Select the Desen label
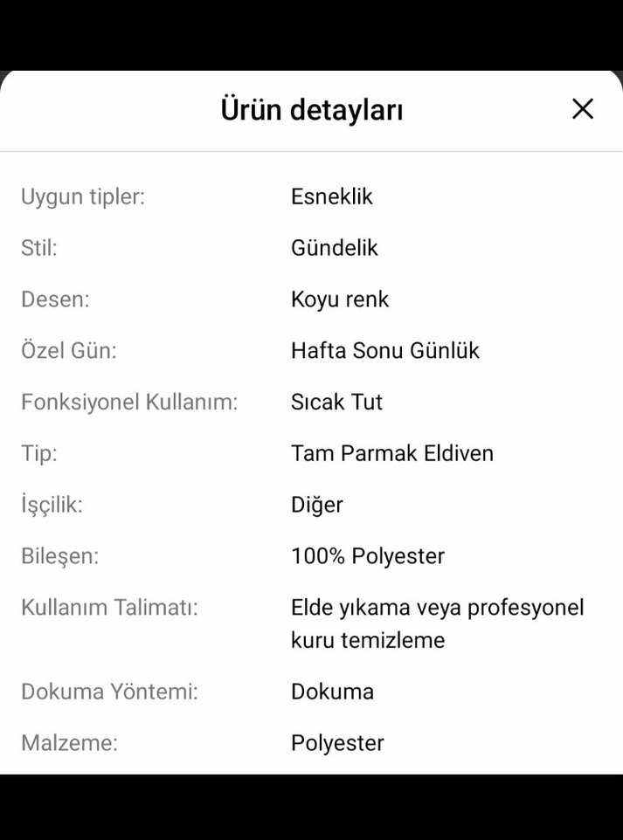Viewport: 623px width, 840px height. 54,300
